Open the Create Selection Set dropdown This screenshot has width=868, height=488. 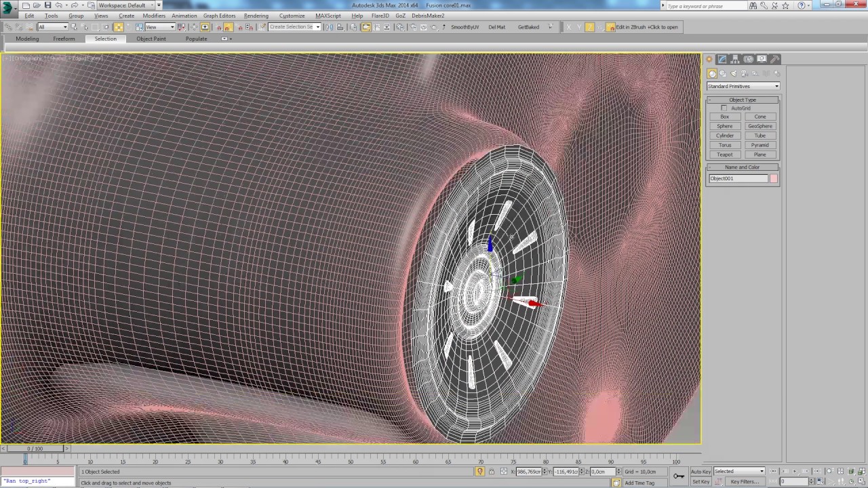tap(294, 27)
